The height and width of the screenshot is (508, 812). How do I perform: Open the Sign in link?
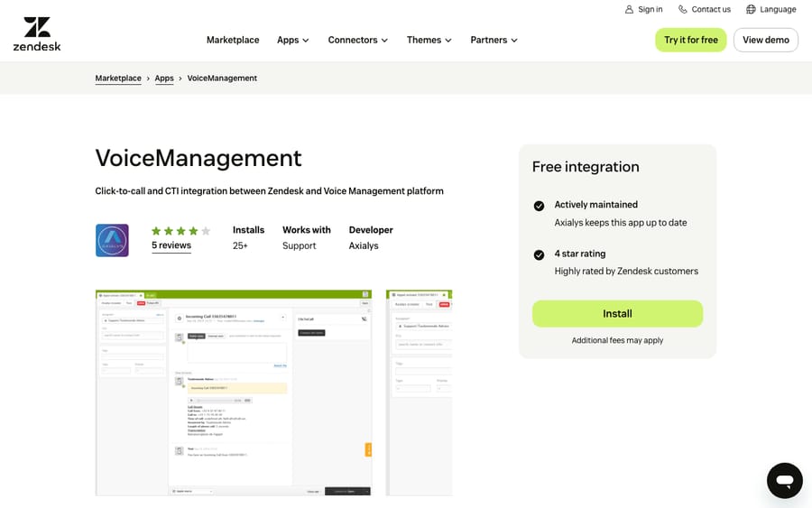pyautogui.click(x=643, y=9)
